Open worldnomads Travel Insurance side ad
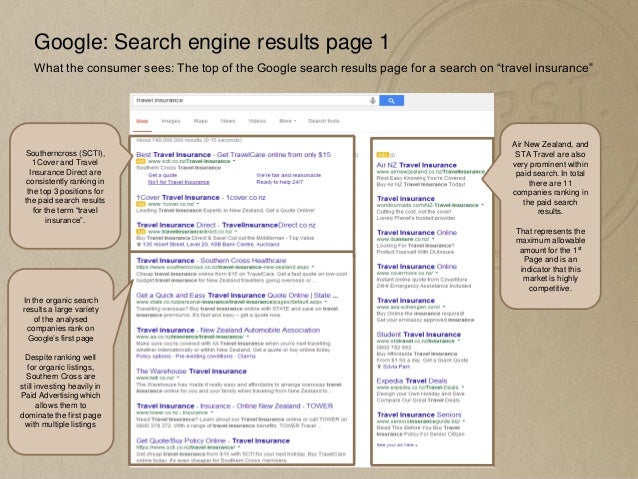This screenshot has width=638, height=479. [x=406, y=199]
